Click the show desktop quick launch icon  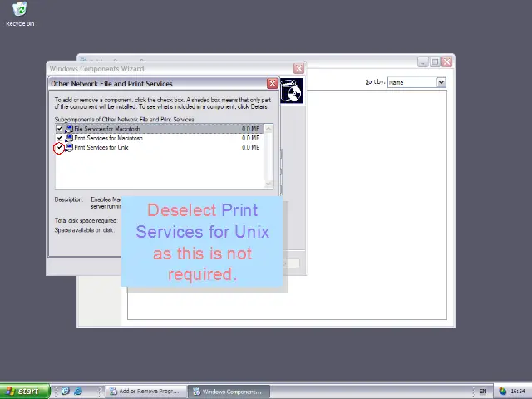coord(66,392)
